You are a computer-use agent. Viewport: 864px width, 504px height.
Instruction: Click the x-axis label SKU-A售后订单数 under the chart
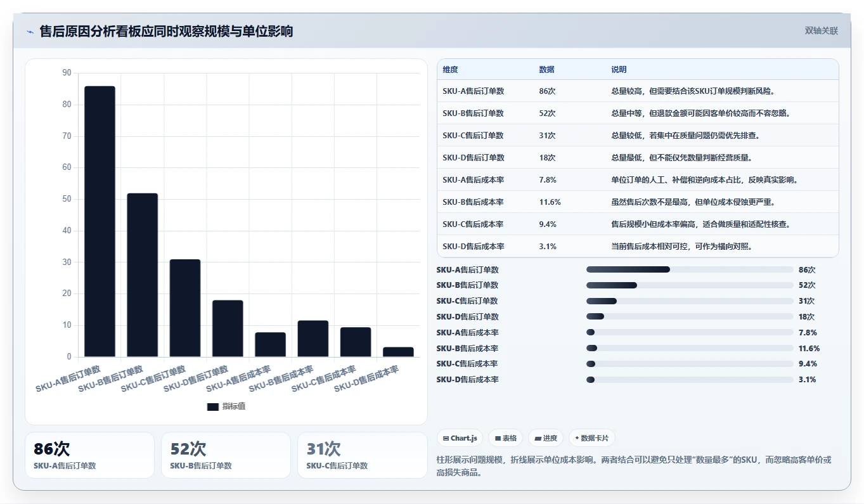point(68,378)
